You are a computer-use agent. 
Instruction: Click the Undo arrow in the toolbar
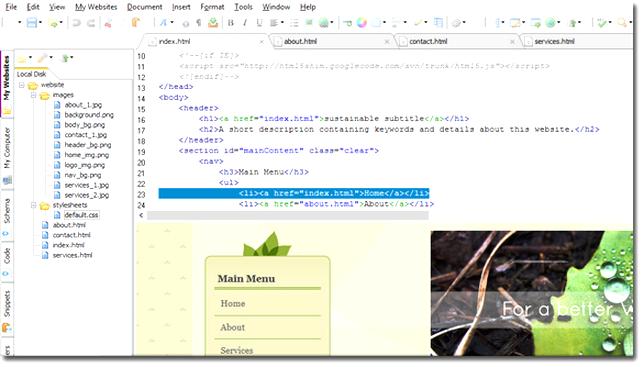76,23
